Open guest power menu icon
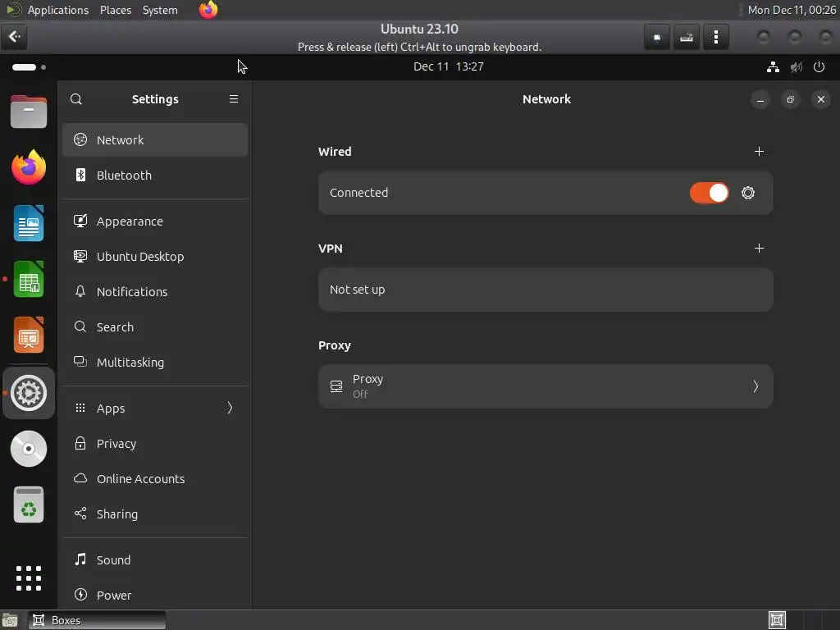This screenshot has height=630, width=840. 819,67
